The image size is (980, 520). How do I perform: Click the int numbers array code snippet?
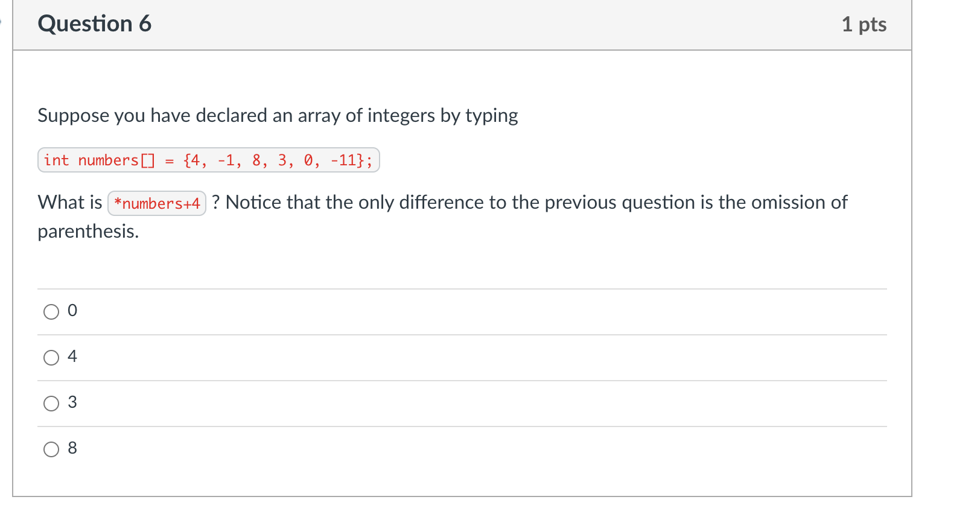[208, 160]
